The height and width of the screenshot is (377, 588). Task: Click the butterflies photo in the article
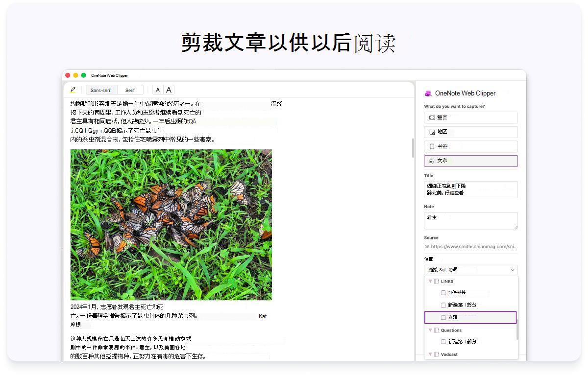171,225
